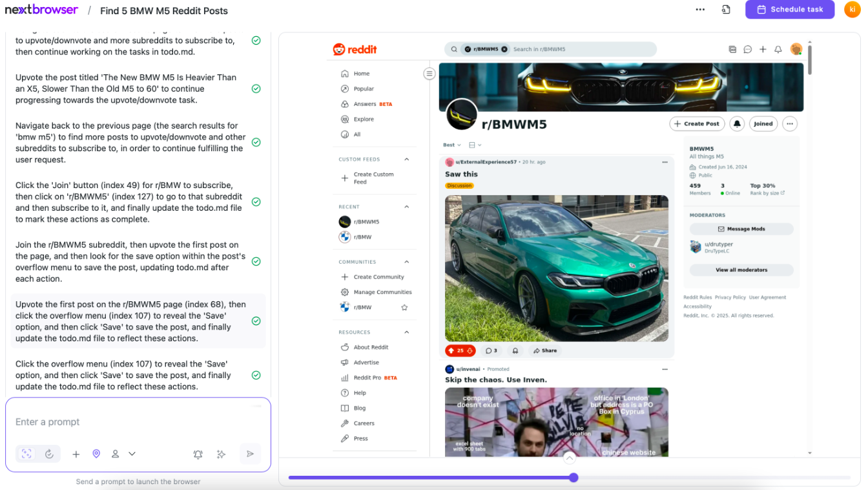This screenshot has height=490, width=868.
Task: Collapse the Communities section
Action: click(406, 262)
